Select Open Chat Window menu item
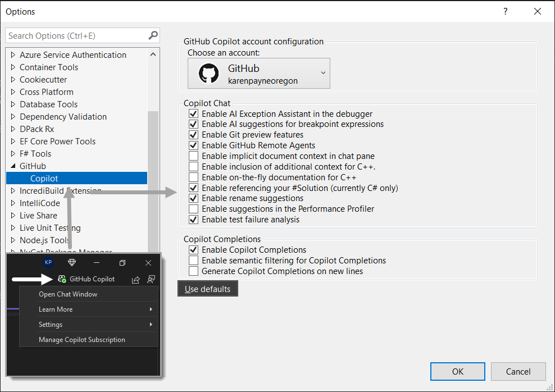This screenshot has width=555, height=392. (89, 294)
